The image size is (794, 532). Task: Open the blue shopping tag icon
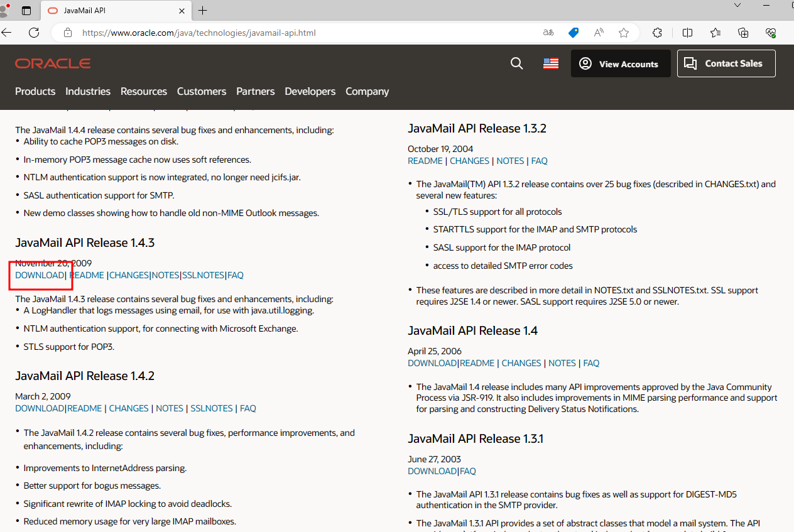(574, 33)
